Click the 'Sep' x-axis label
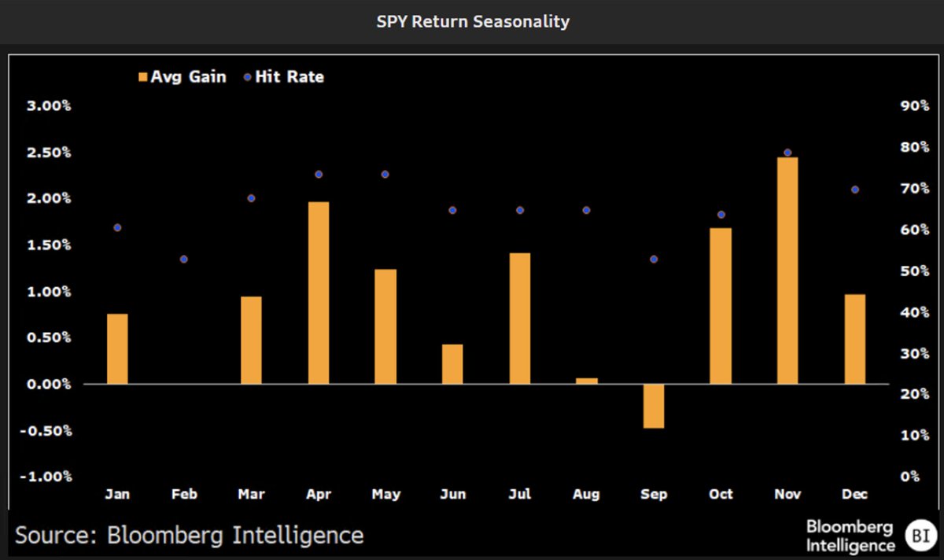 point(654,495)
